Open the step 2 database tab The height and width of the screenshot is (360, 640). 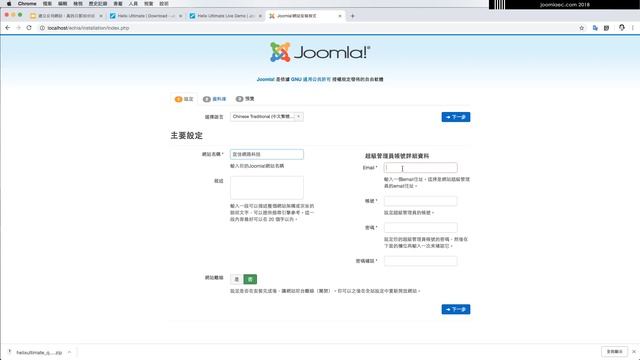[x=215, y=99]
